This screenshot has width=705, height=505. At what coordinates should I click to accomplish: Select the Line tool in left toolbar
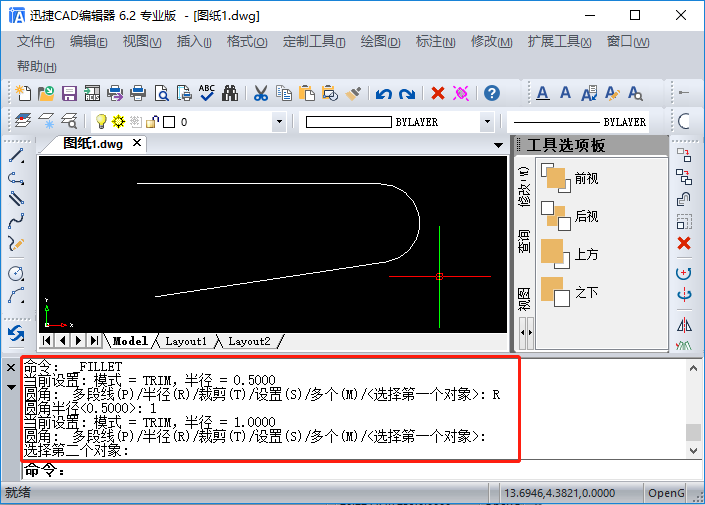pyautogui.click(x=16, y=156)
